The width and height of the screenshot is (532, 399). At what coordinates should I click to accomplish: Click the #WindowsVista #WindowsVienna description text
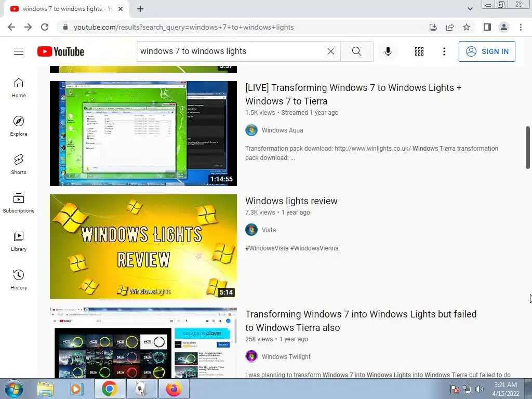tap(292, 248)
